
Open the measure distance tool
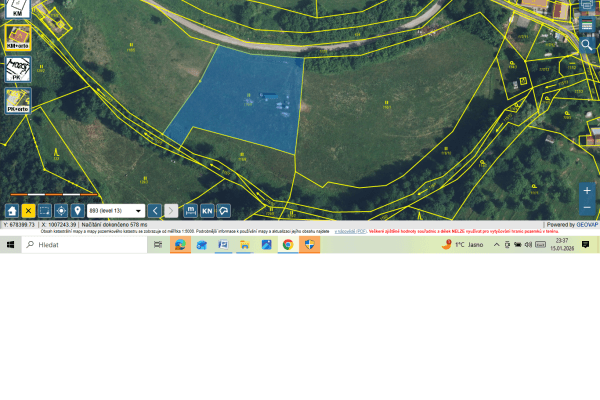(191, 211)
